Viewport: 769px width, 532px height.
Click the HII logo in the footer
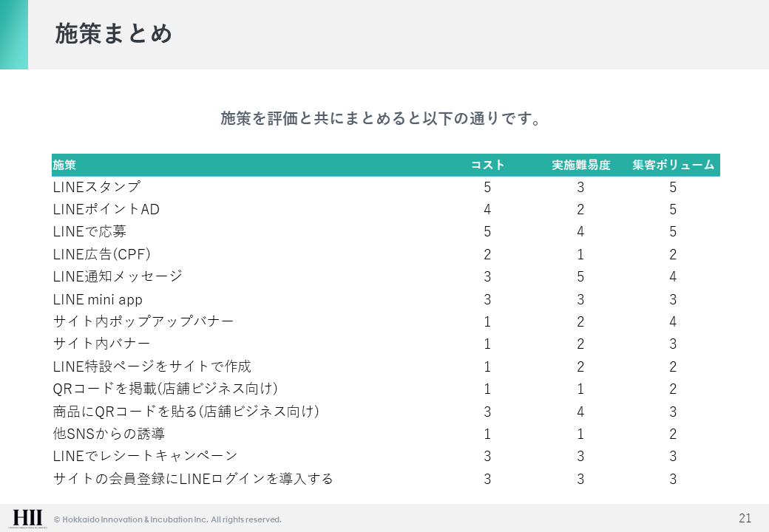(28, 517)
